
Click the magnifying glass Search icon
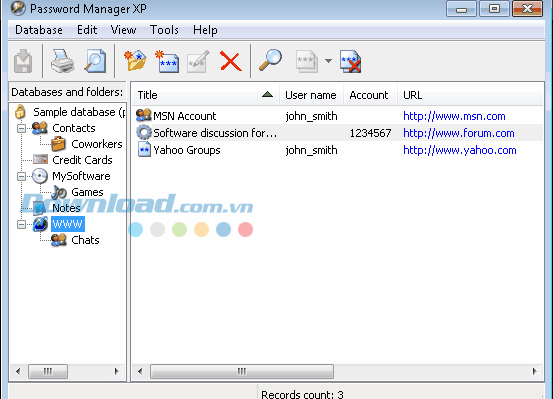tap(270, 61)
